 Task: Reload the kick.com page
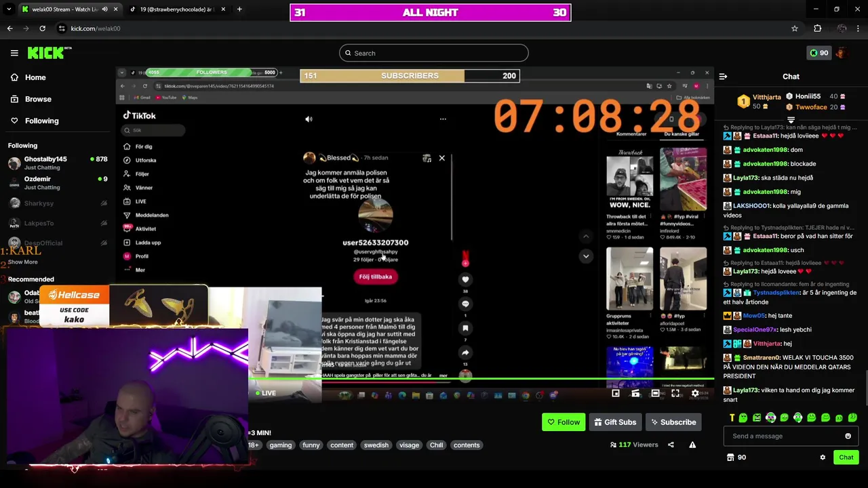click(42, 28)
